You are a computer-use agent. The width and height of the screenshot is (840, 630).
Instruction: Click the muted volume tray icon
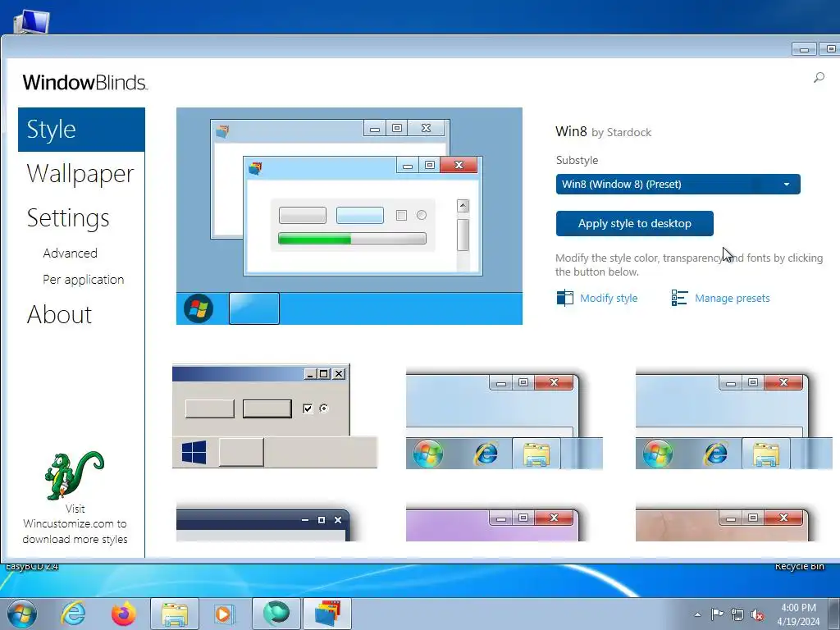click(757, 614)
